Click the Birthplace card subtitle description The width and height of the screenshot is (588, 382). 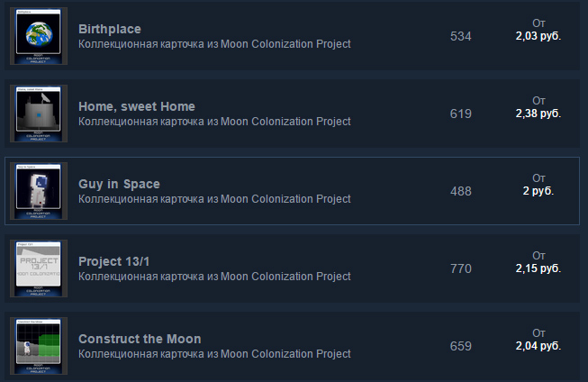(214, 44)
